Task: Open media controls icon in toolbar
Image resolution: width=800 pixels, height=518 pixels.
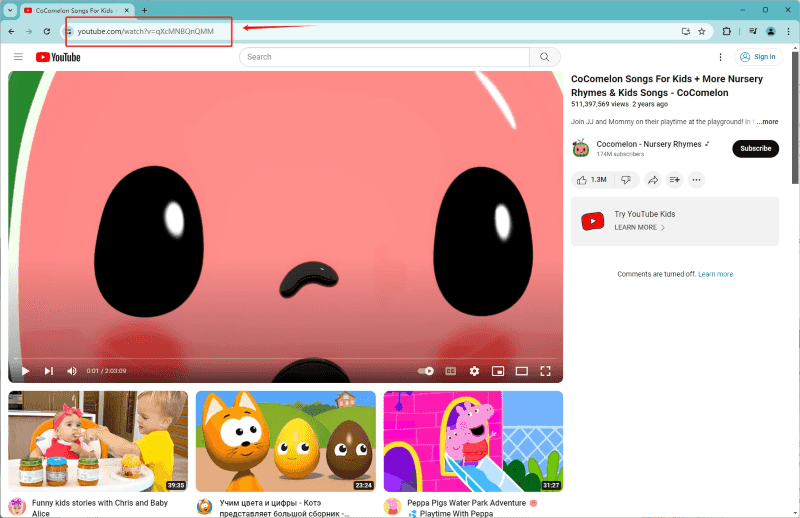Action: [x=753, y=31]
